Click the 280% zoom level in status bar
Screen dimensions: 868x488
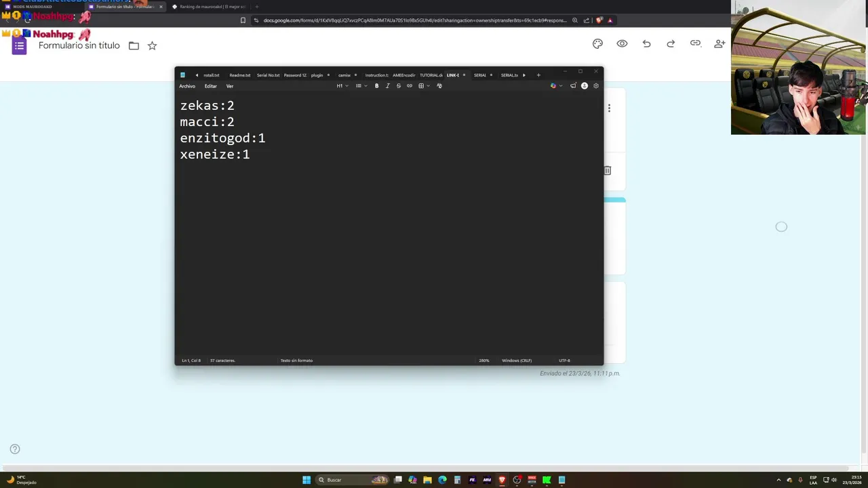pyautogui.click(x=484, y=361)
